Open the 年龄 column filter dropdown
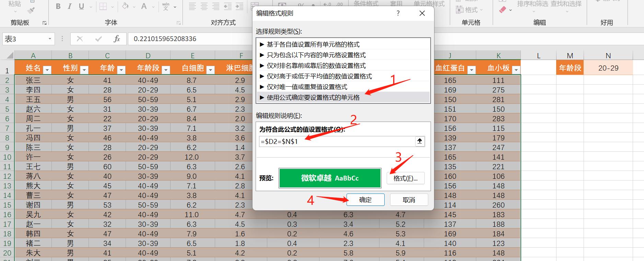Image resolution: width=644 pixels, height=261 pixels. pos(121,70)
